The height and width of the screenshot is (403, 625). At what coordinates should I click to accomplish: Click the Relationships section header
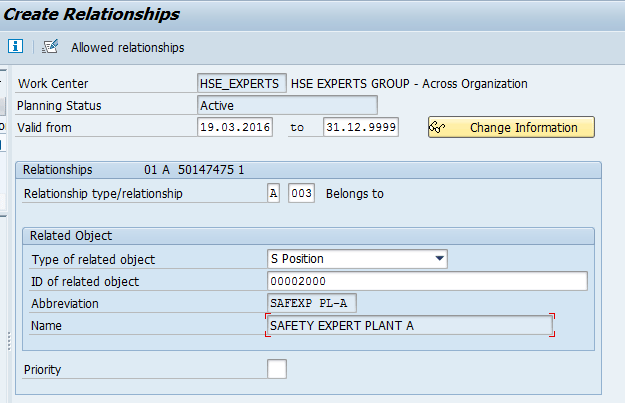[57, 170]
